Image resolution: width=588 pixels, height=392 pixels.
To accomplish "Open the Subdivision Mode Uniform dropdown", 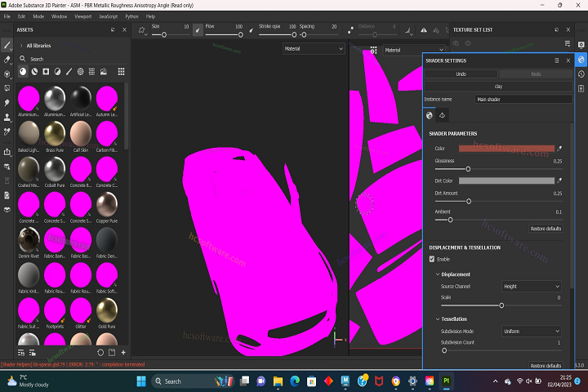I will [x=532, y=332].
